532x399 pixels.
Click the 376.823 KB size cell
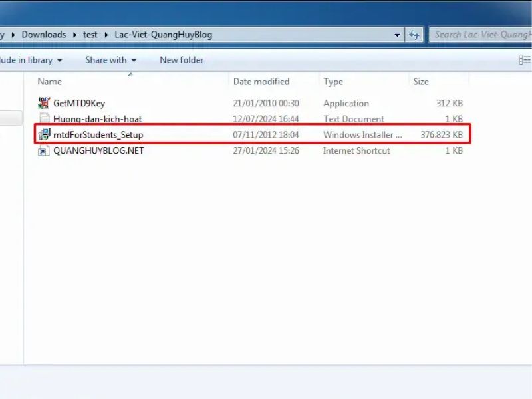pos(442,135)
